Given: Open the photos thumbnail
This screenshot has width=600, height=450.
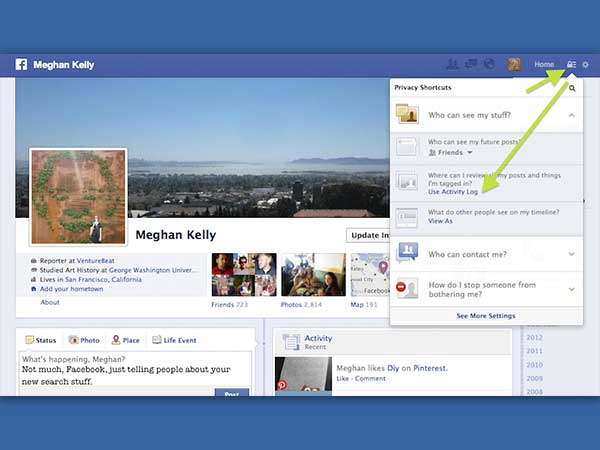Looking at the screenshot, I should pyautogui.click(x=313, y=275).
